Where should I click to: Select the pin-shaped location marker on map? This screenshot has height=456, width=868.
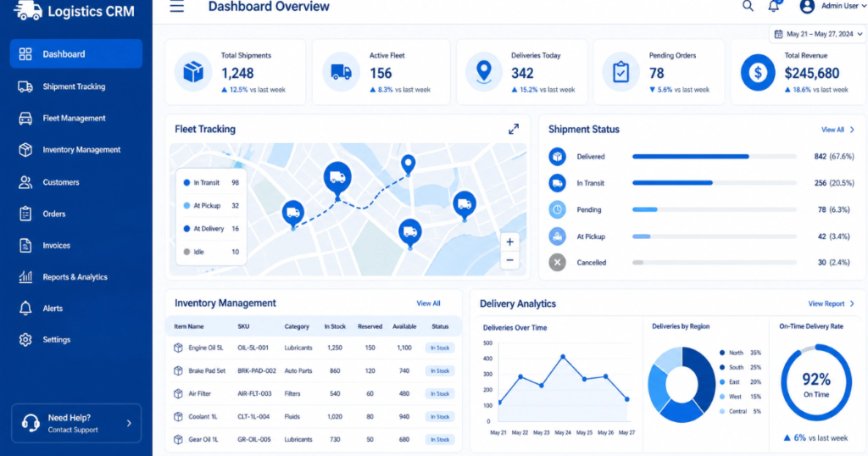(x=408, y=165)
